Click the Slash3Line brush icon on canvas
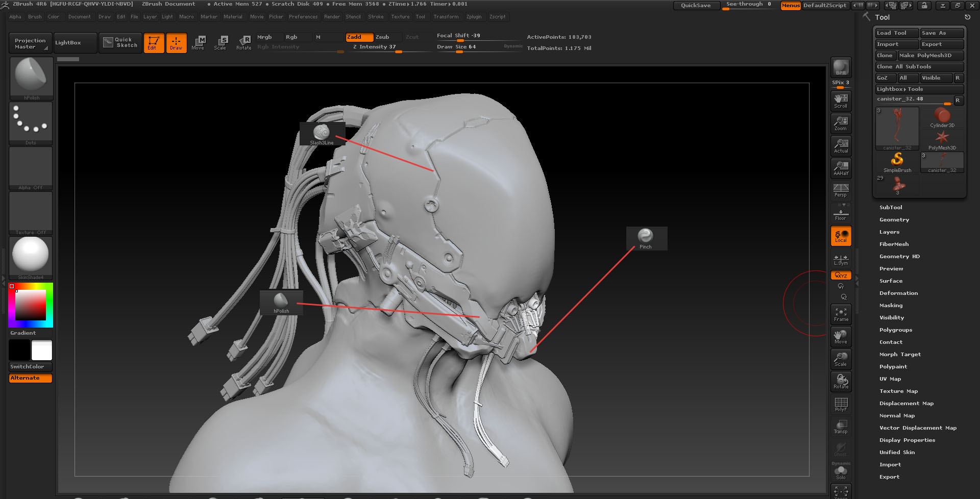 click(x=322, y=134)
